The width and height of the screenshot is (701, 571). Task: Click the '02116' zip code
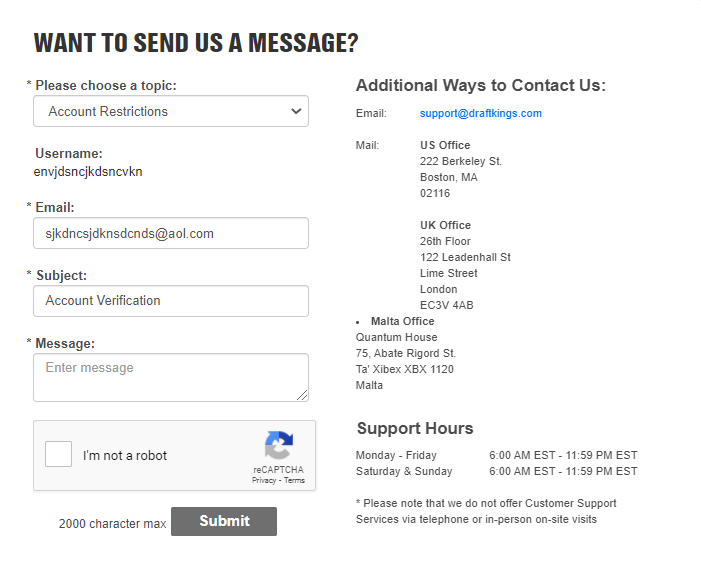coord(435,194)
